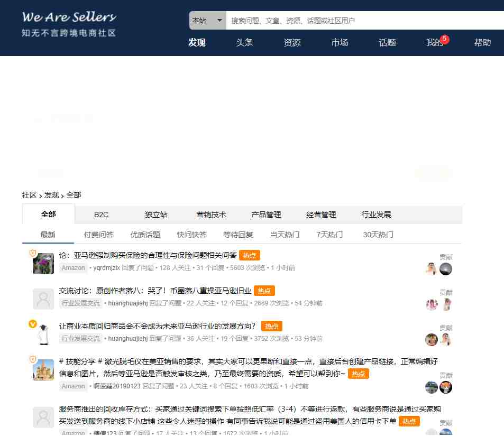Click the shield badge on the flower avatar
504x437 pixels.
(x=32, y=253)
